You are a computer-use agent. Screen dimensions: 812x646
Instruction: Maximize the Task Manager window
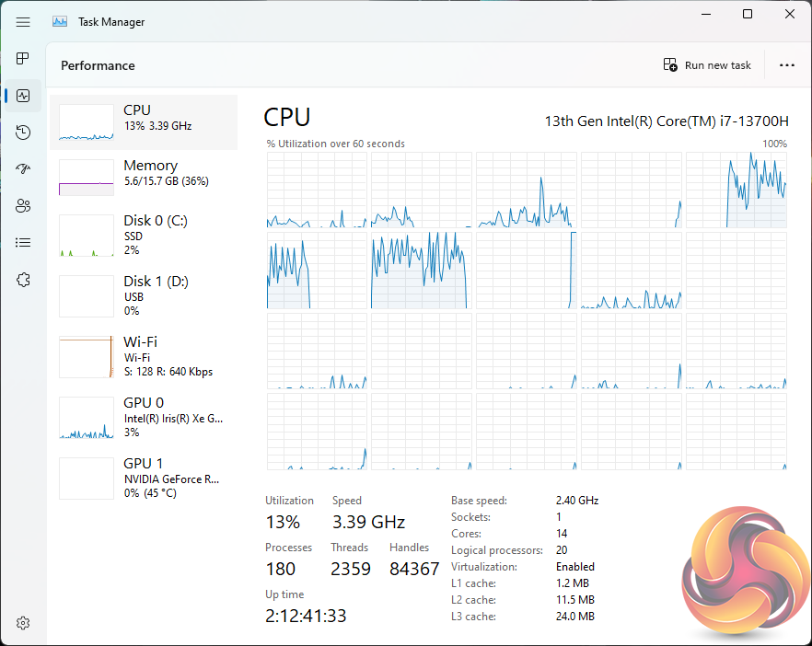748,14
